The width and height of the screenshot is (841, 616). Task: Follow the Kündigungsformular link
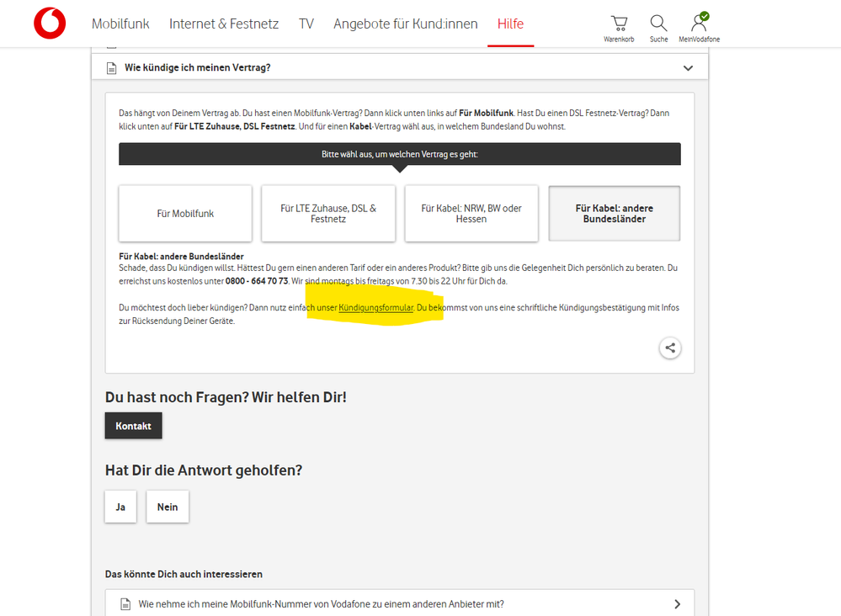[x=376, y=308]
